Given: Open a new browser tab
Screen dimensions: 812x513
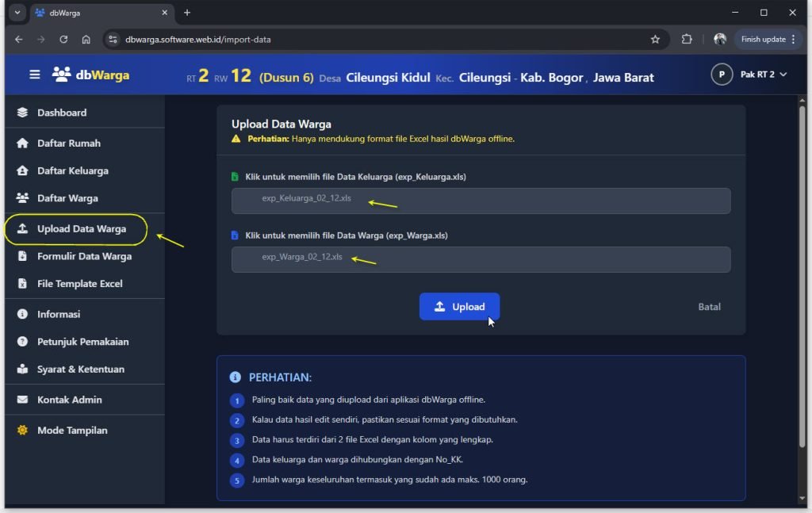Looking at the screenshot, I should (187, 13).
